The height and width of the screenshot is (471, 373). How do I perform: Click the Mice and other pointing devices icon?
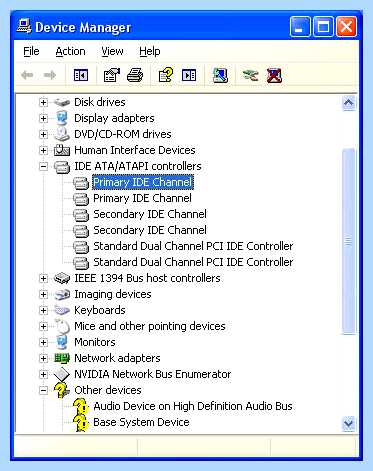point(62,326)
